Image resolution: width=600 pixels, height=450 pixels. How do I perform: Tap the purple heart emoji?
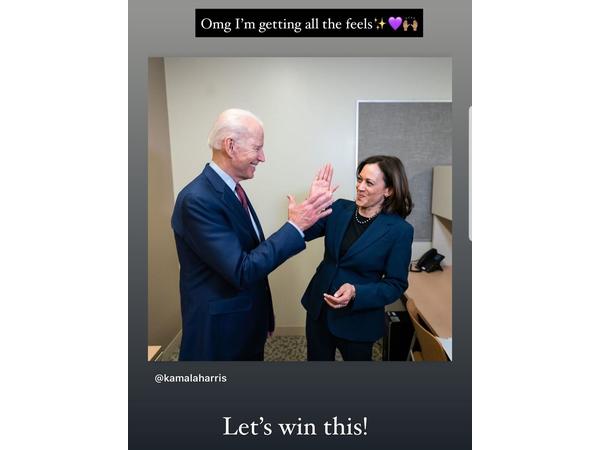click(x=395, y=24)
